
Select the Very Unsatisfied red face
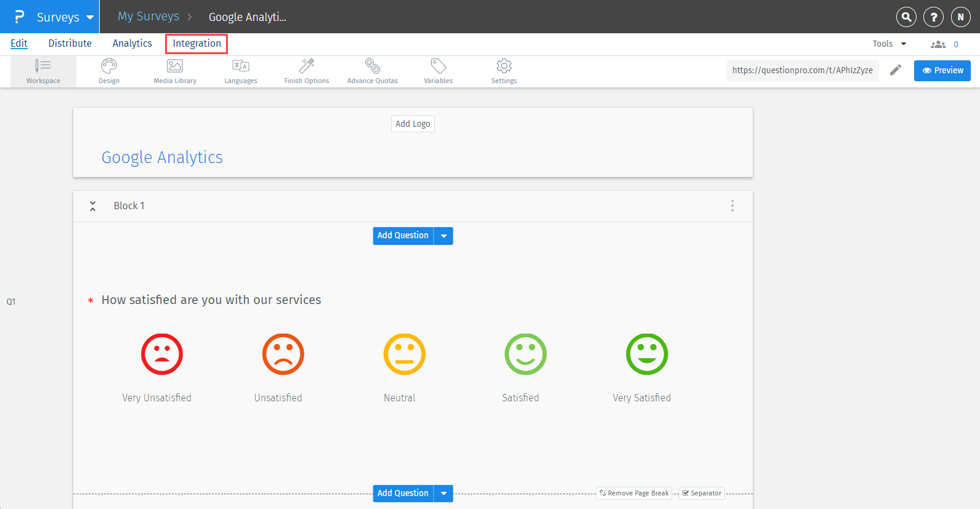coord(162,355)
